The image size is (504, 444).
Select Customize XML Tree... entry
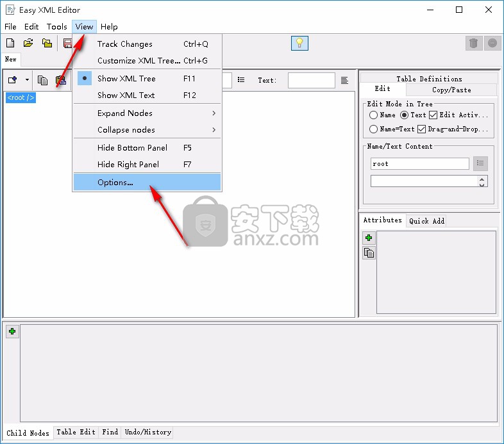(147, 61)
